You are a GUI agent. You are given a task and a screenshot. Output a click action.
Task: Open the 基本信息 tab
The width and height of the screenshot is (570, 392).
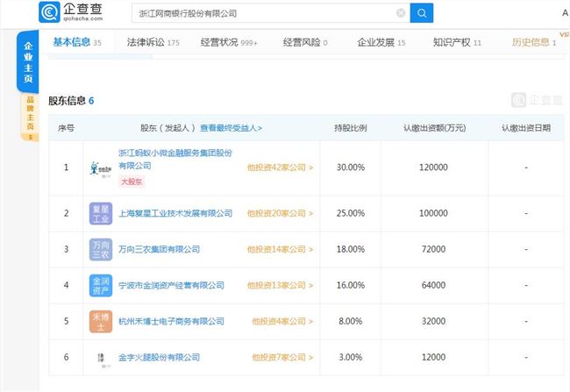point(77,42)
